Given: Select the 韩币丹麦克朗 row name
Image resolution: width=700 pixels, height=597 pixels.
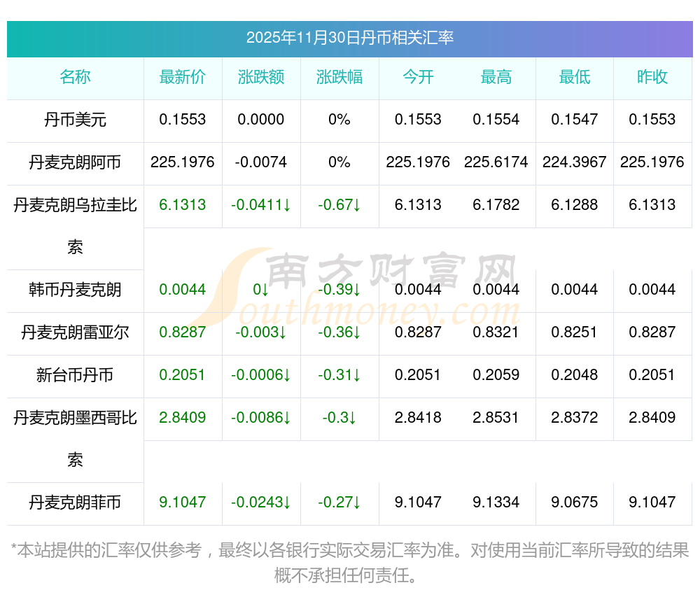Looking at the screenshot, I should [75, 290].
